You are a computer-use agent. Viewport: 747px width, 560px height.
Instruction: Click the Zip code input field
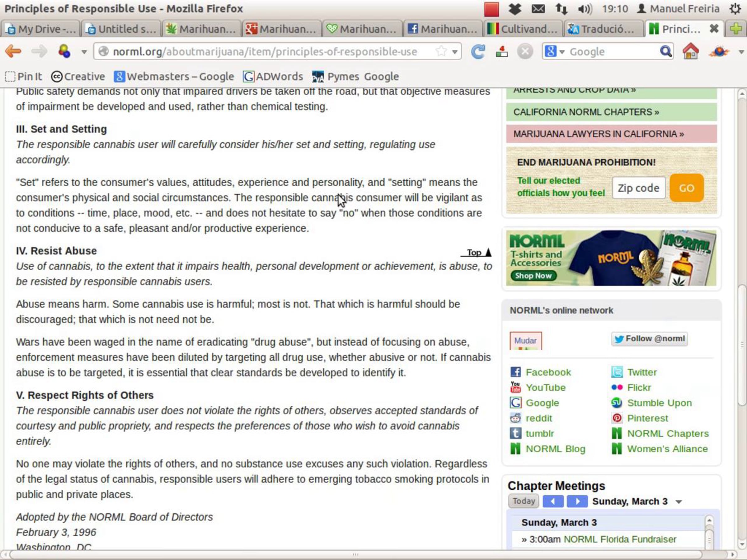click(638, 188)
